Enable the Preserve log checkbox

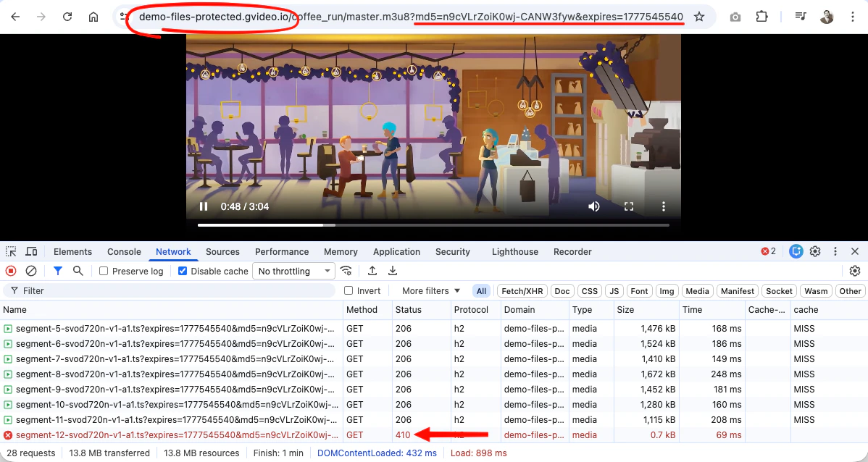pyautogui.click(x=103, y=271)
